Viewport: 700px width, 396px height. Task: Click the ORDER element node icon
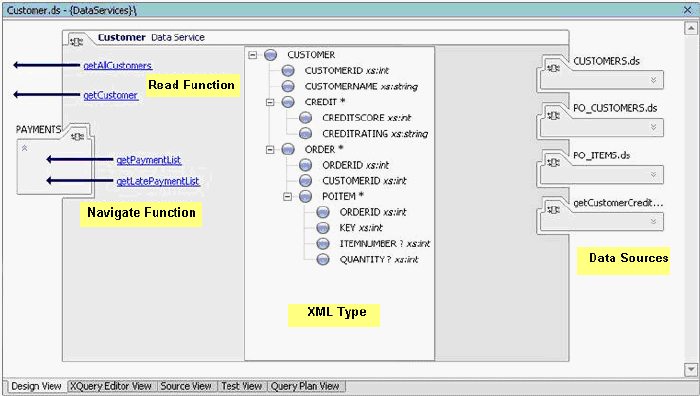[288, 150]
